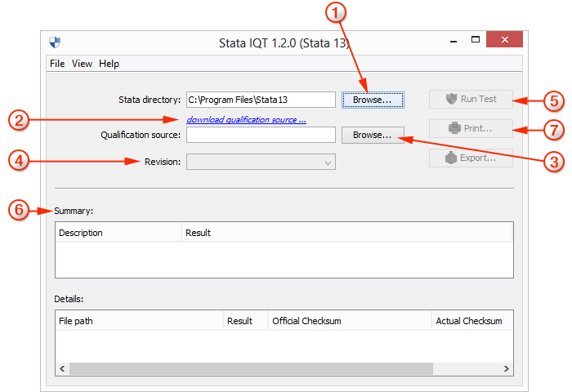This screenshot has width=572, height=392.
Task: Click the shield app icon in title bar
Action: click(x=55, y=42)
